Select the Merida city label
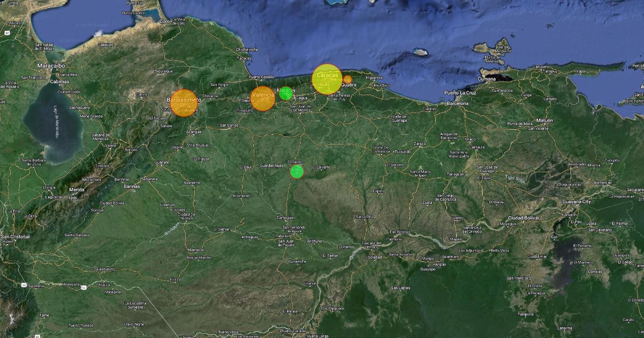 point(76,189)
